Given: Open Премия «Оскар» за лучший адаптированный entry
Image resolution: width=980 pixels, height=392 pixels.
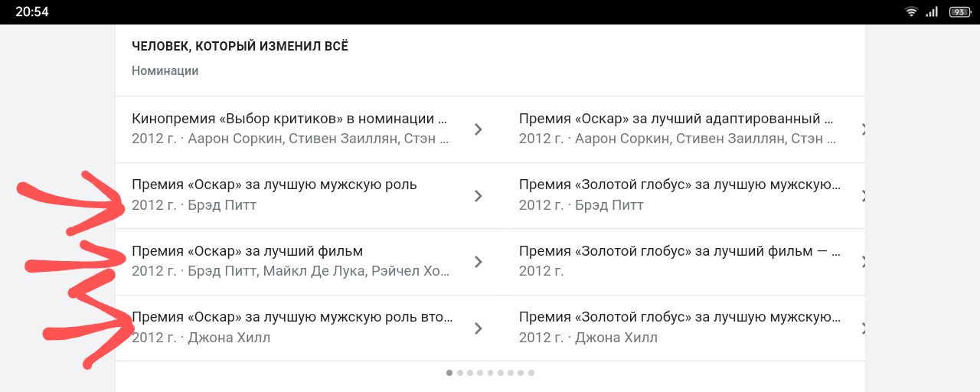Looking at the screenshot, I should click(684, 129).
